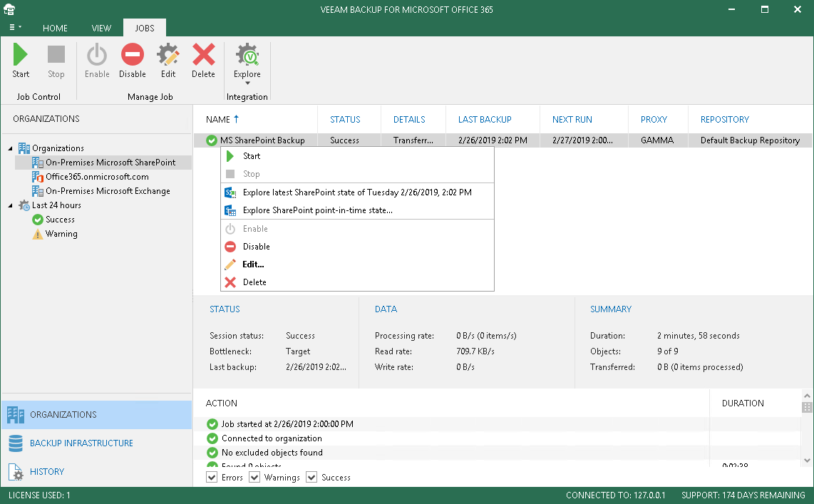Click the action log scrollbar up arrow

point(807,396)
